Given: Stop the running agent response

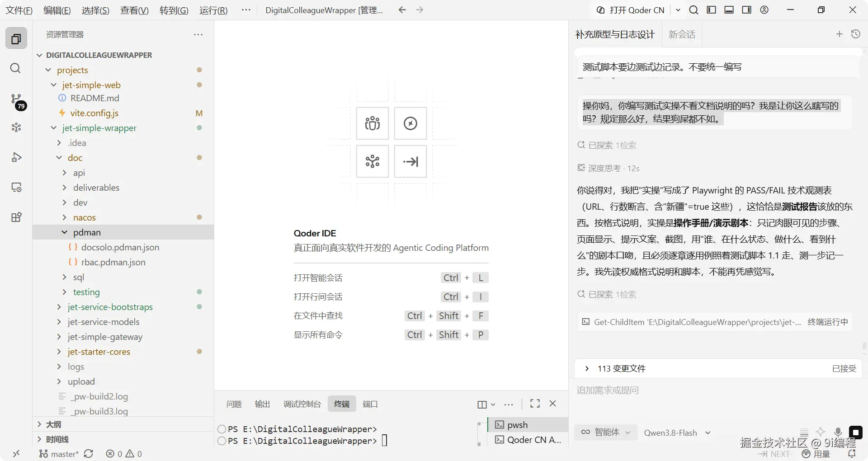Looking at the screenshot, I should (x=855, y=432).
